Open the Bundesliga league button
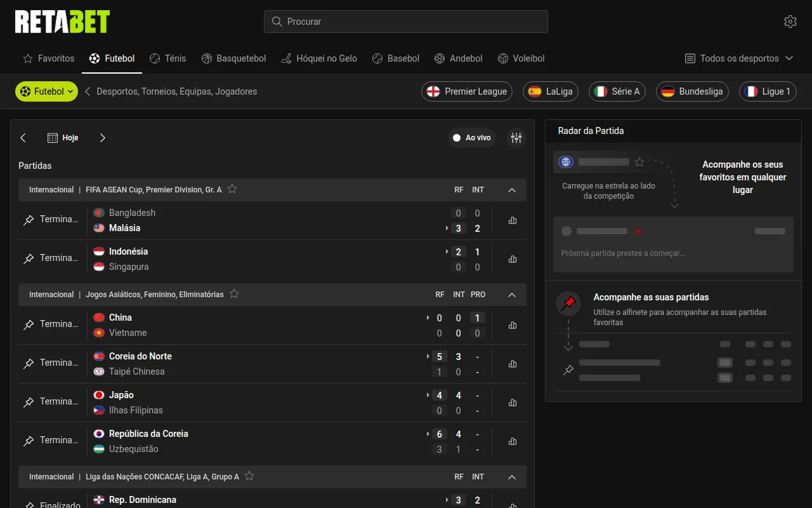The width and height of the screenshot is (812, 508). coord(692,91)
